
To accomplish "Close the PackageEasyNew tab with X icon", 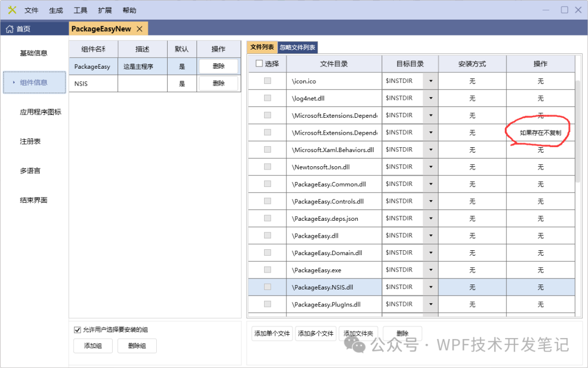I will tap(139, 29).
